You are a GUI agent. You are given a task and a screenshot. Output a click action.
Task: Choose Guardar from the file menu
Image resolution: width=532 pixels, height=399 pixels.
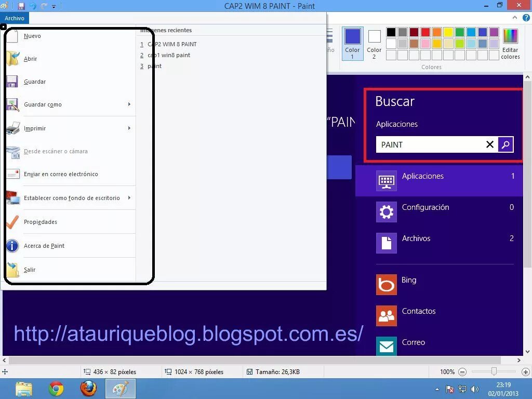pyautogui.click(x=35, y=82)
